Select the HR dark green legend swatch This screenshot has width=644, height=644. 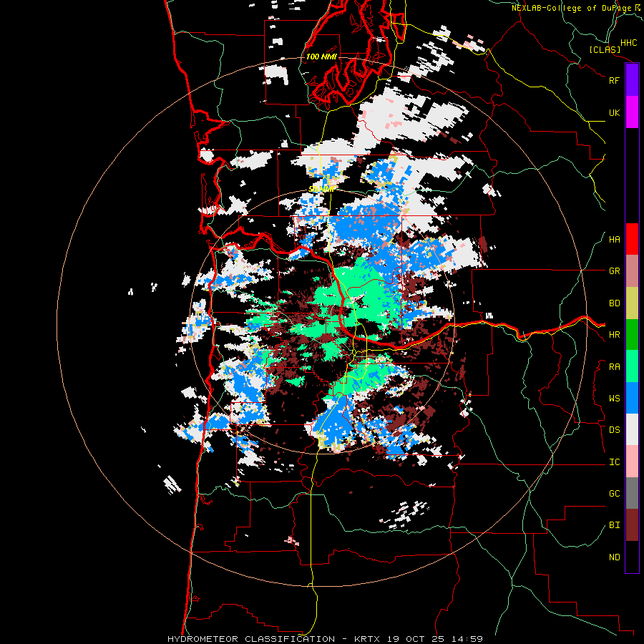tap(632, 335)
